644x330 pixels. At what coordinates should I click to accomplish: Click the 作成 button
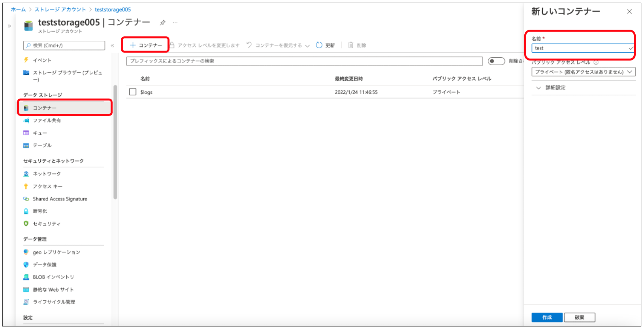pos(547,317)
